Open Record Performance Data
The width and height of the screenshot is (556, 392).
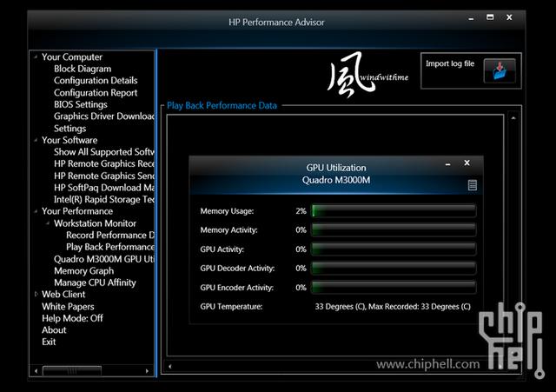click(110, 235)
